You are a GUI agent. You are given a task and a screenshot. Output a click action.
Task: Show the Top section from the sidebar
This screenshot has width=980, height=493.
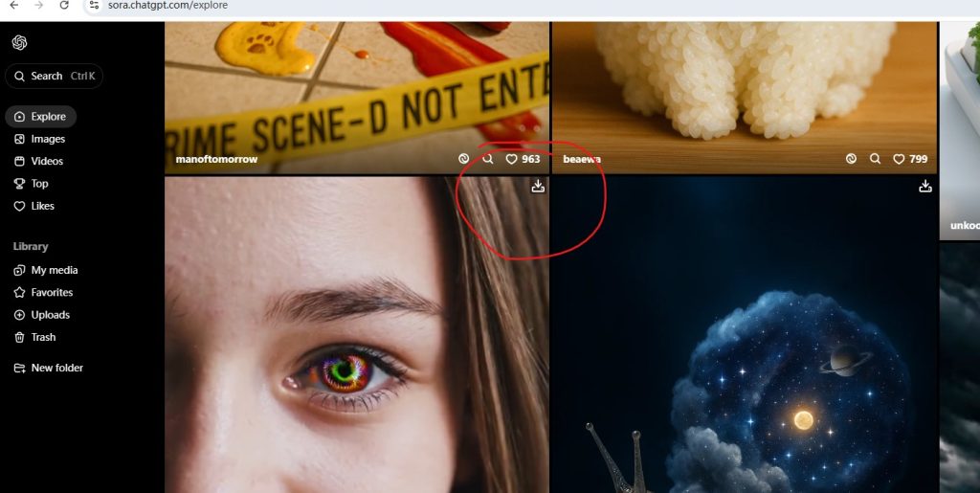click(39, 184)
